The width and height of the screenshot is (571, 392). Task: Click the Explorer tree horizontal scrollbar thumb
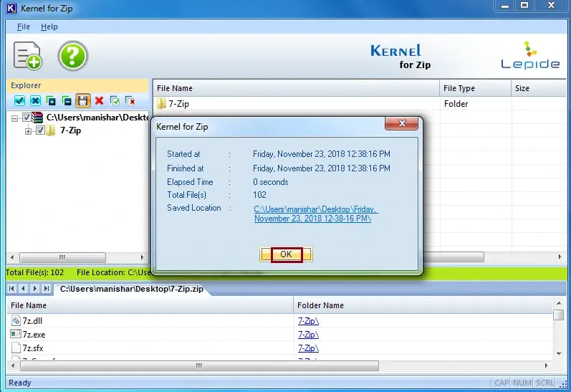(x=62, y=257)
